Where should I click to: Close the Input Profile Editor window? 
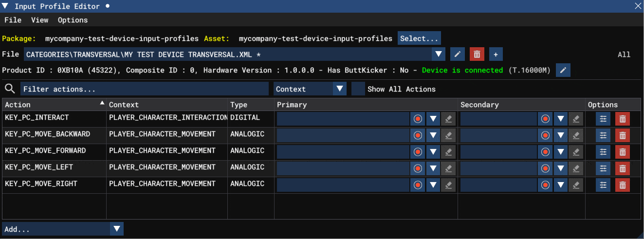[638, 6]
